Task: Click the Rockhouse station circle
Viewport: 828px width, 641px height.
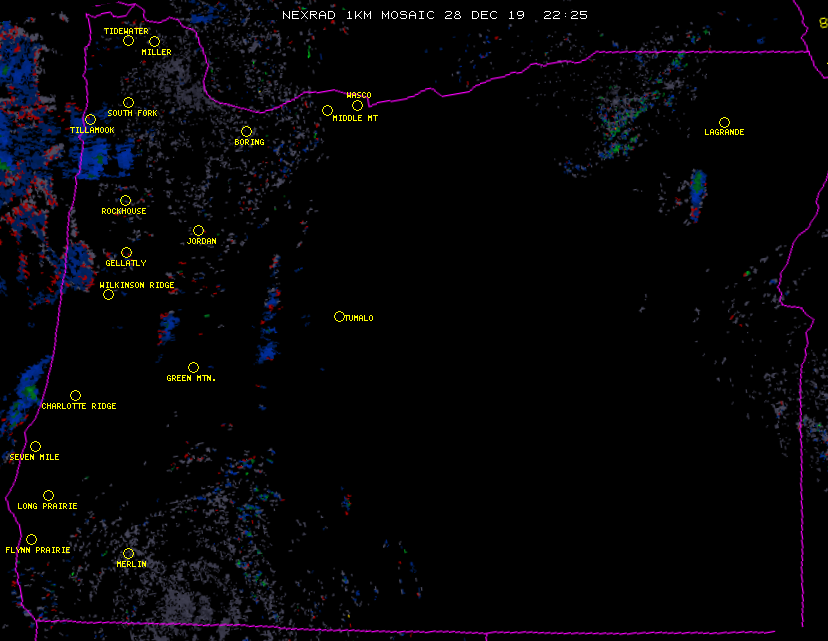Action: tap(125, 201)
